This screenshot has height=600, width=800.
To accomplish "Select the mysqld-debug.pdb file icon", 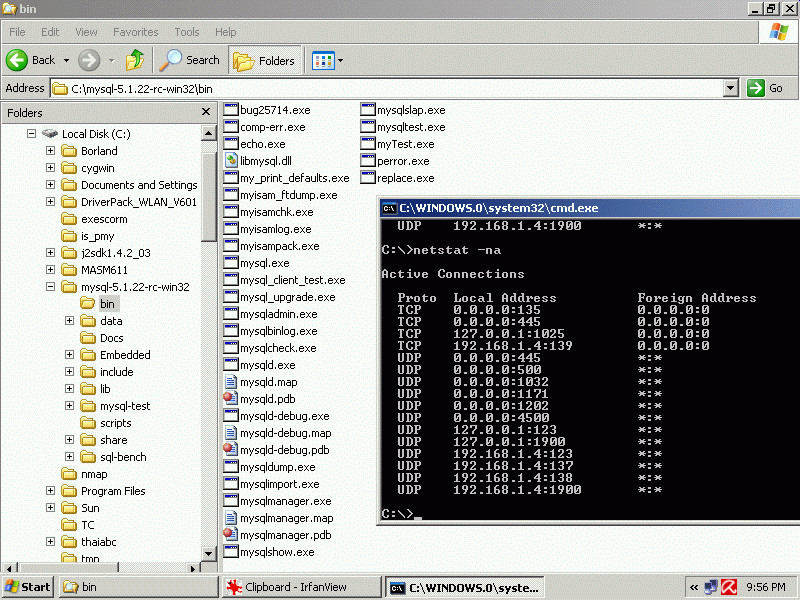I will point(231,449).
